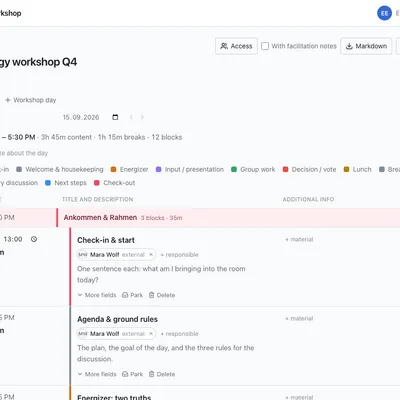Go to previous day arrow

[x=131, y=117]
